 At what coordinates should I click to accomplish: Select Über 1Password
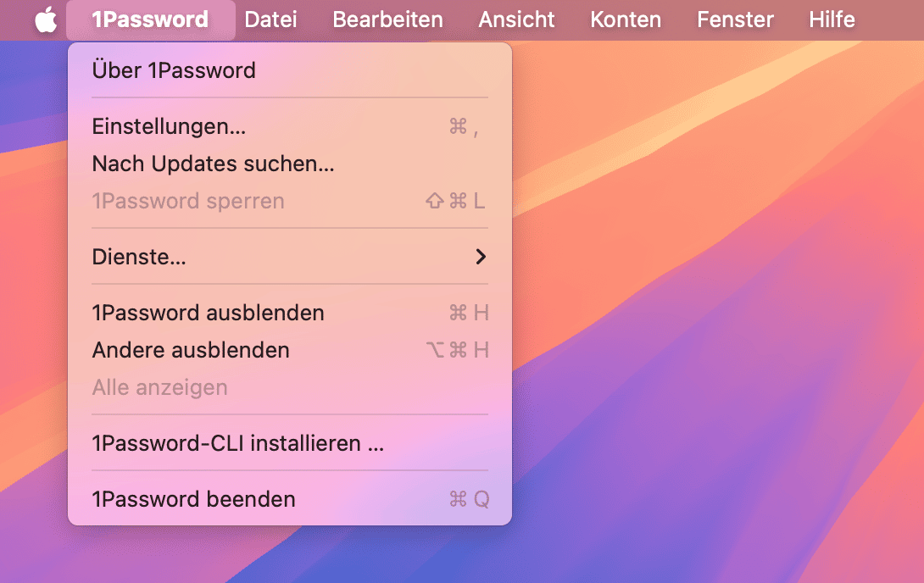174,70
